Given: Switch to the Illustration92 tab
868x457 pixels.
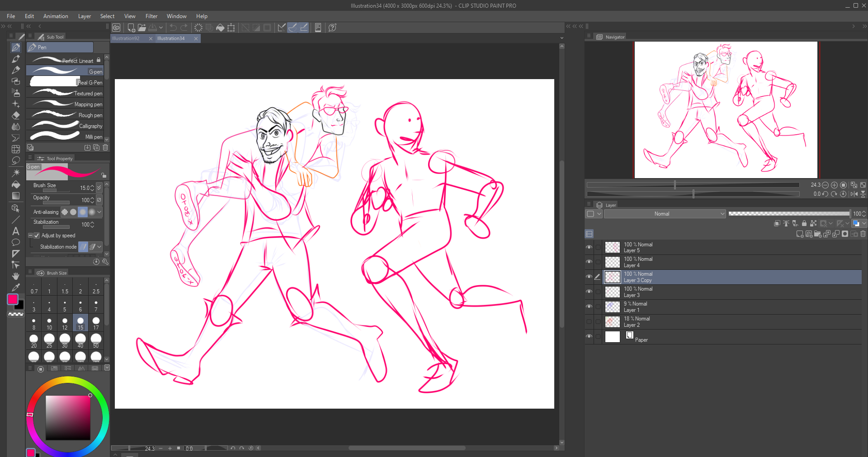Looking at the screenshot, I should [x=126, y=38].
